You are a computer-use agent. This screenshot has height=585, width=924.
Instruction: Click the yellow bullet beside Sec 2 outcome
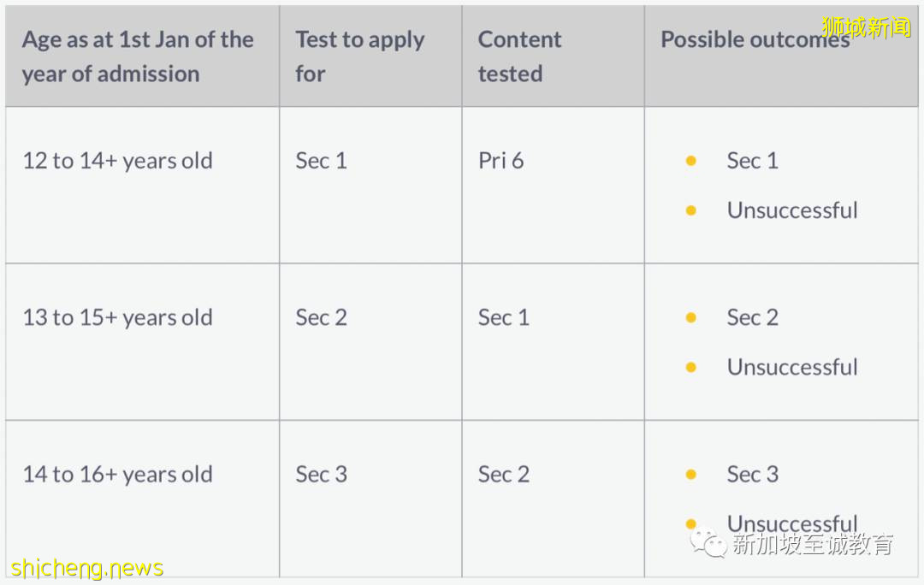tap(691, 317)
